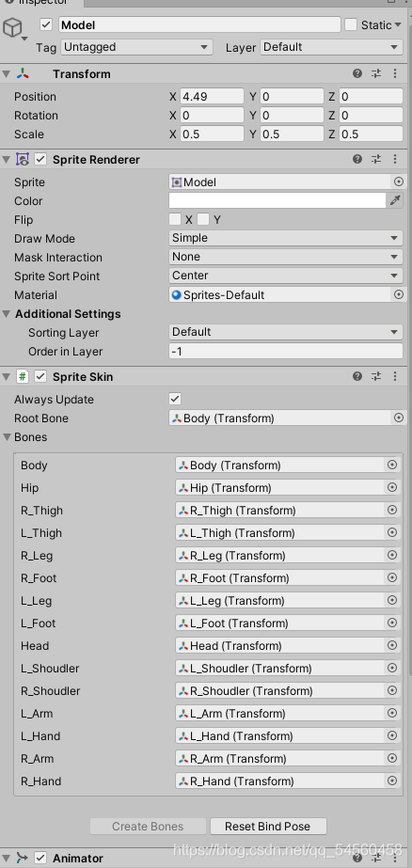Collapse Additional Settings foldout
Viewport: 412px width, 868px height.
6,314
